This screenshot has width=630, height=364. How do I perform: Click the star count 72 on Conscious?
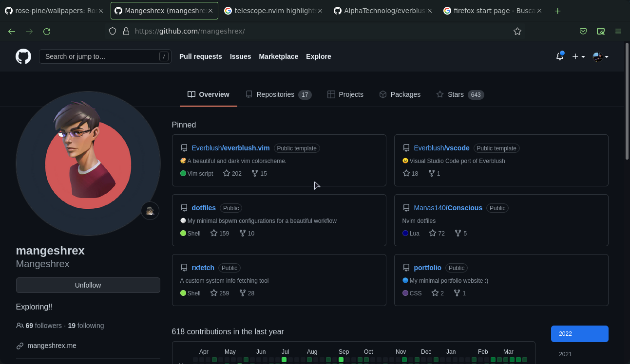(x=437, y=233)
